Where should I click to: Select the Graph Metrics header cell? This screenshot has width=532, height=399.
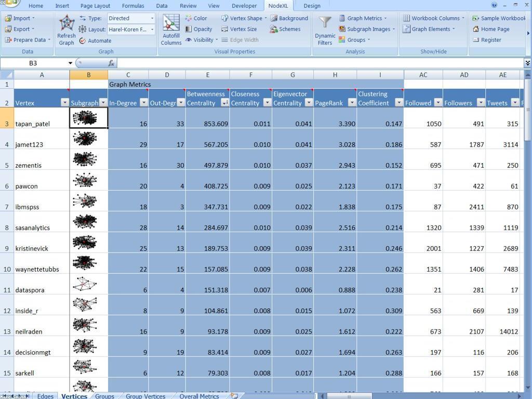[x=256, y=84]
